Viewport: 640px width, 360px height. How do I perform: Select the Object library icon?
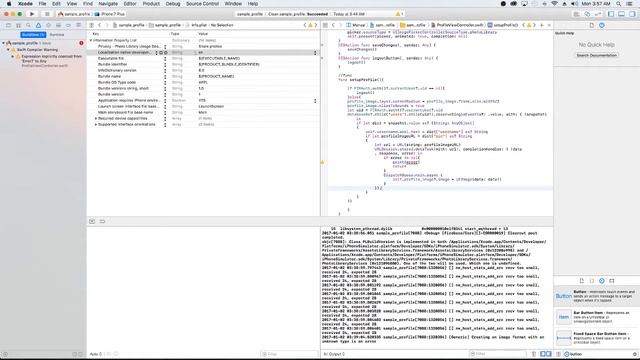point(602,281)
